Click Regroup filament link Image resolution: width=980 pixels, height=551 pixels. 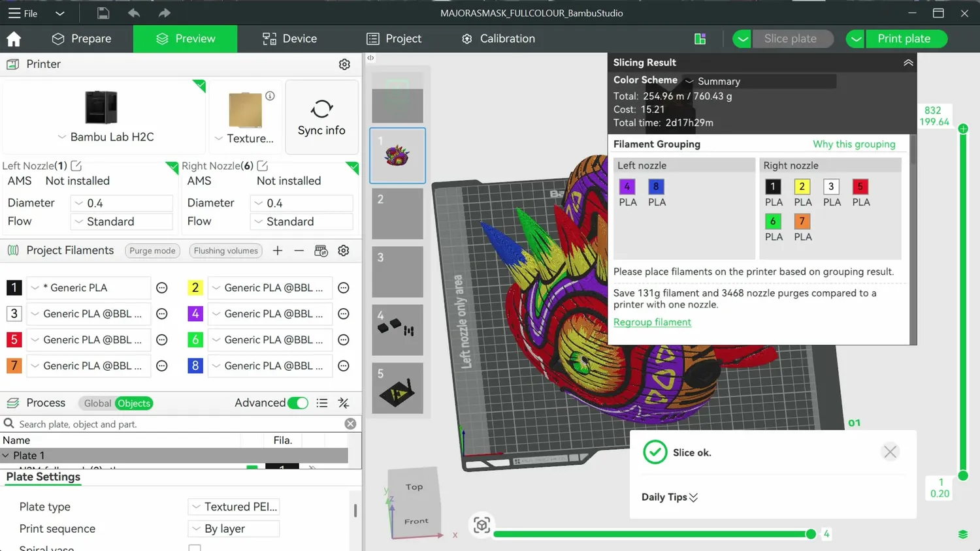pos(652,322)
